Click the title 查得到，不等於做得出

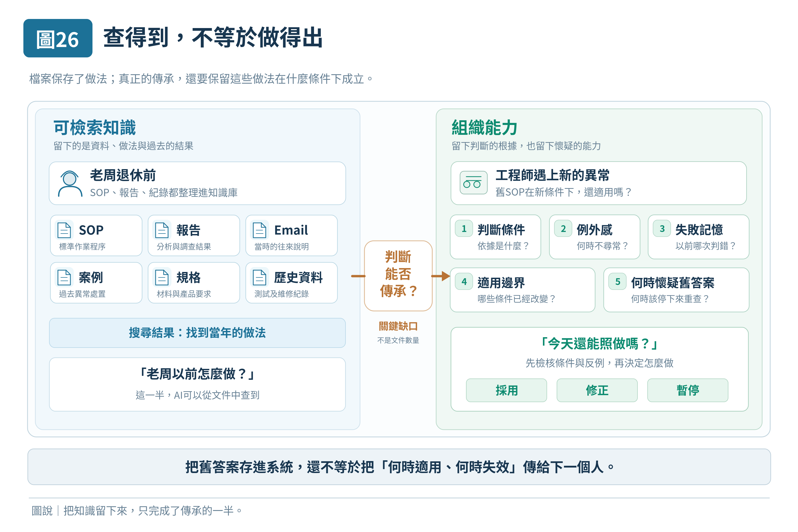coord(213,37)
